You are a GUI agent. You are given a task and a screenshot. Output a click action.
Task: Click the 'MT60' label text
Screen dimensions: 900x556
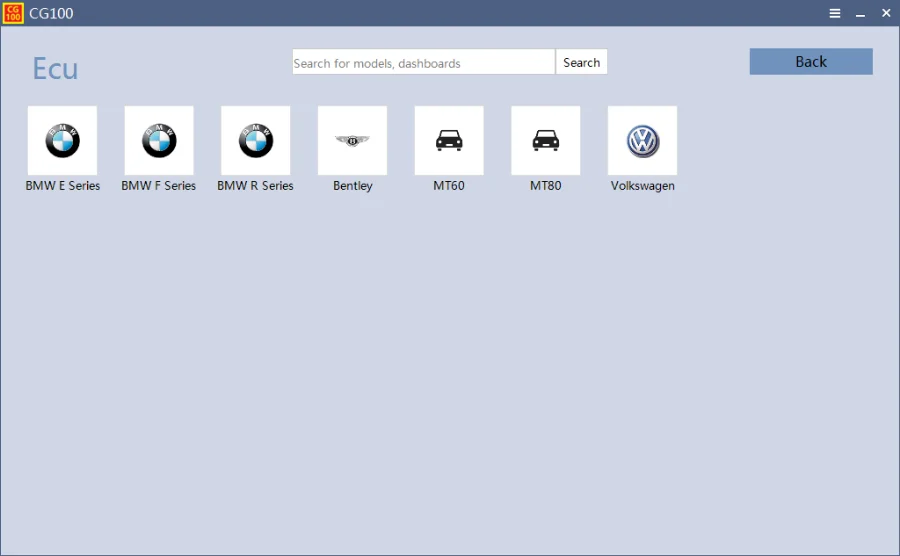[x=449, y=186]
